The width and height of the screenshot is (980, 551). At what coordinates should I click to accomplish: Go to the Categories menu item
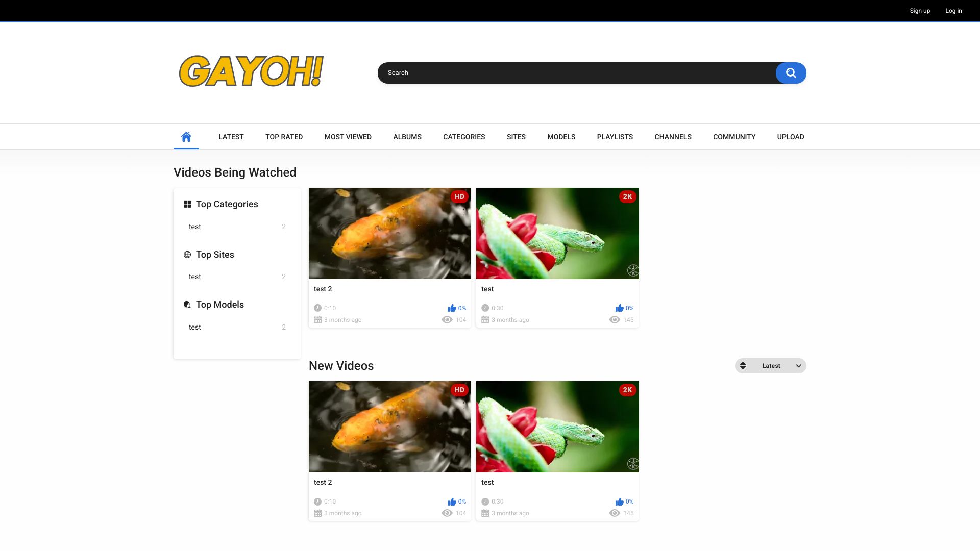point(464,137)
